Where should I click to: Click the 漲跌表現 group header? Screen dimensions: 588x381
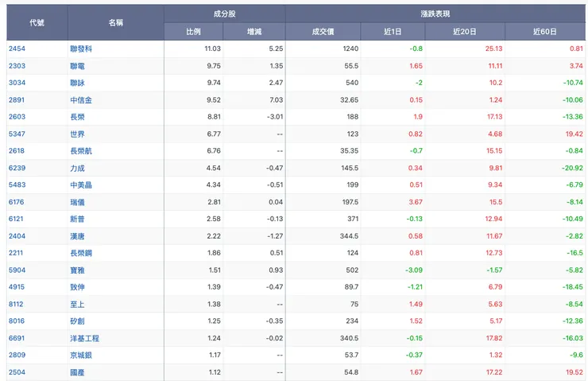[x=435, y=14]
